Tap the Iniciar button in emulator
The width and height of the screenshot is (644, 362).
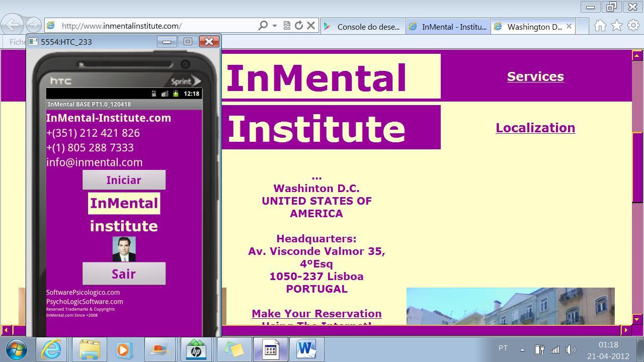[124, 180]
